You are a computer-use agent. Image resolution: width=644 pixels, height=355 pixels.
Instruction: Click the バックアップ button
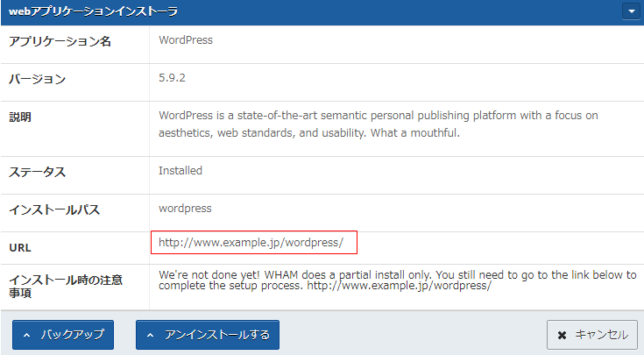point(63,334)
